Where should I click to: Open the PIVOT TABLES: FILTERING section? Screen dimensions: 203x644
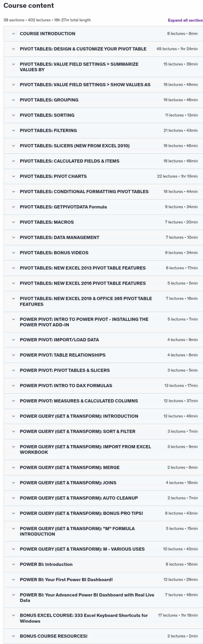tap(103, 131)
